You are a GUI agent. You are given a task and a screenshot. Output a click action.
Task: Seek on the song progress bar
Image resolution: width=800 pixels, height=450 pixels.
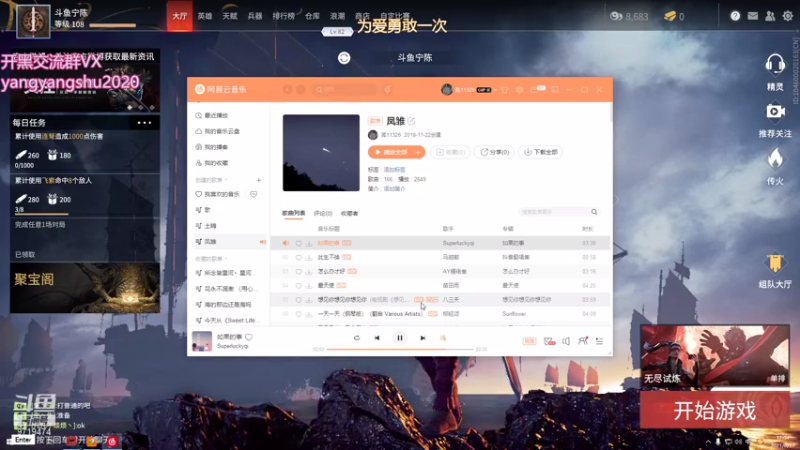click(400, 349)
